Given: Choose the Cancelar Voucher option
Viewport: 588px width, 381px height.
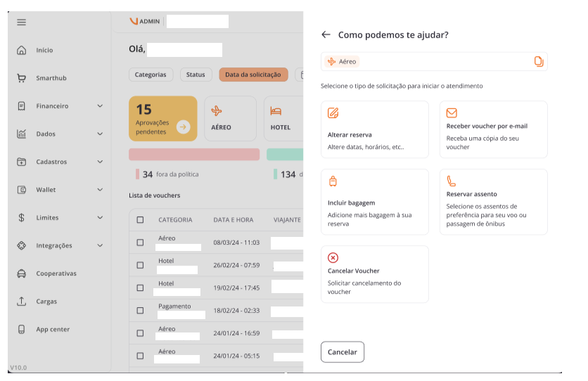Looking at the screenshot, I should pos(375,274).
